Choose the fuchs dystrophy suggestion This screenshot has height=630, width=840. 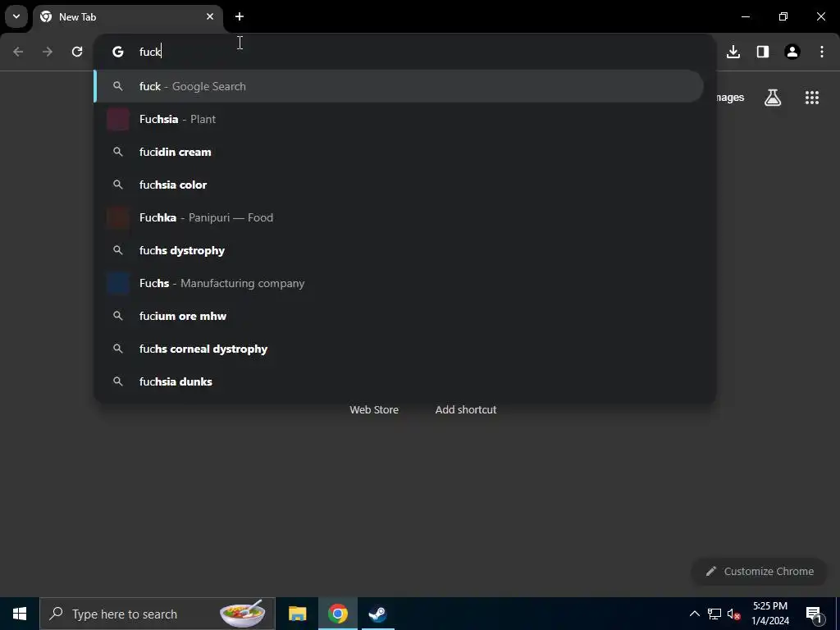(399, 250)
